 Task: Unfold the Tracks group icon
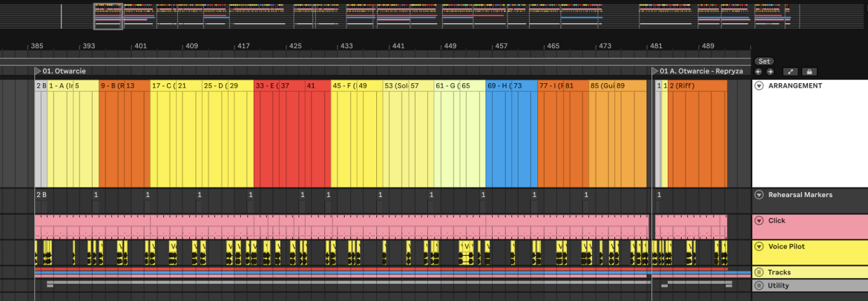click(x=759, y=272)
